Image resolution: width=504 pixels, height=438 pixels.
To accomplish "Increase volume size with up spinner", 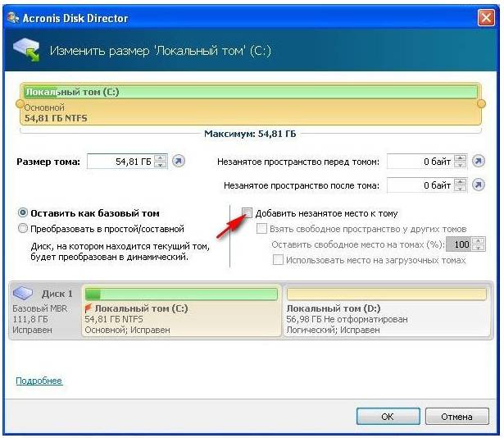I will (x=160, y=157).
